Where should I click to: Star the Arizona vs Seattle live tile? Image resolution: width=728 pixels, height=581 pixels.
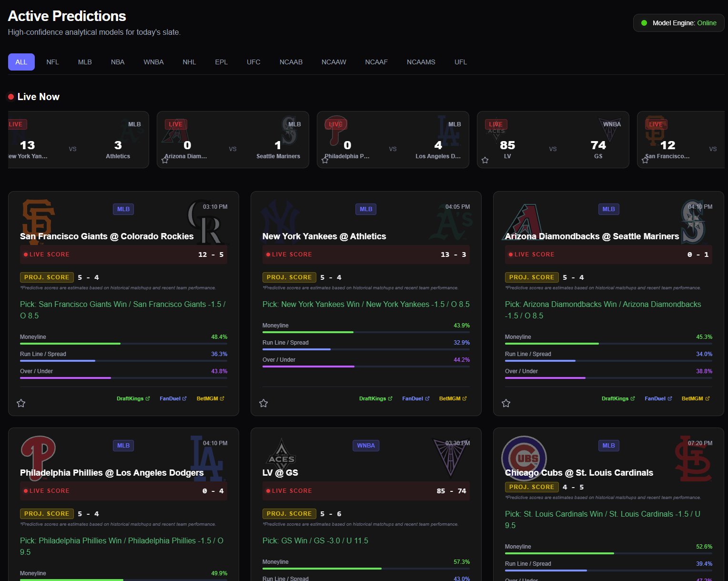(x=165, y=160)
